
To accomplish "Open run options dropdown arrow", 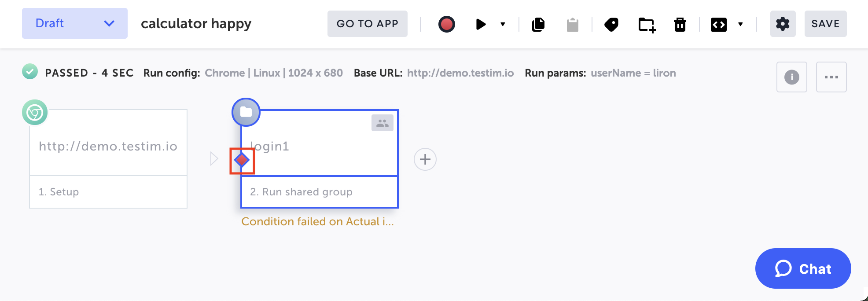I will click(x=503, y=24).
